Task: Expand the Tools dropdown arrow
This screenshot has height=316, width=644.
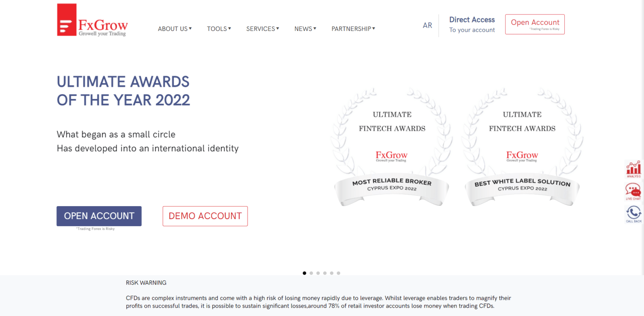Action: pyautogui.click(x=229, y=29)
